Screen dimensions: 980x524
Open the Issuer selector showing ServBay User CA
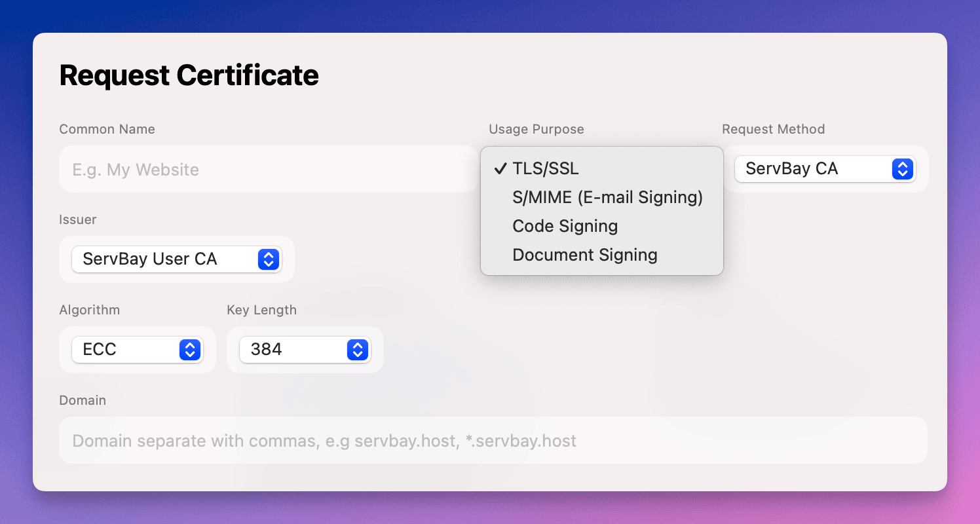click(x=177, y=259)
